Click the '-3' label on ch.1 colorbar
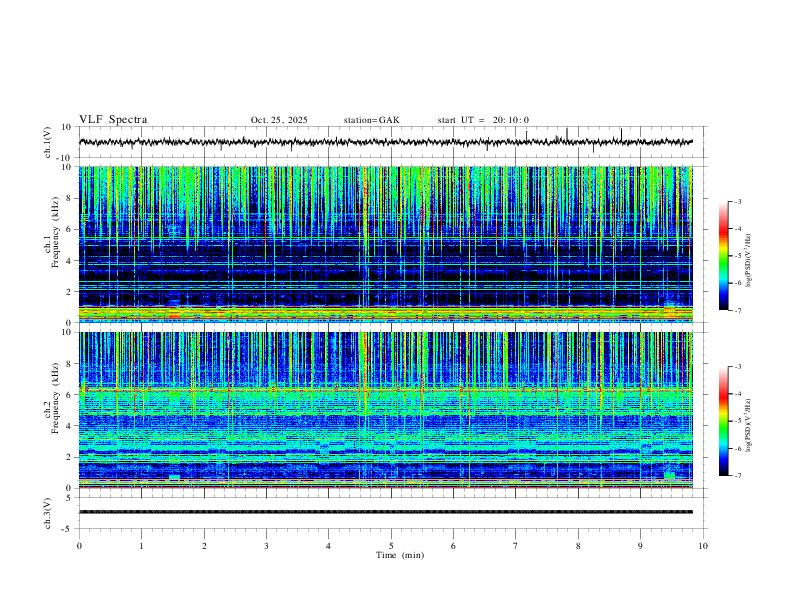The image size is (792, 612). (737, 201)
